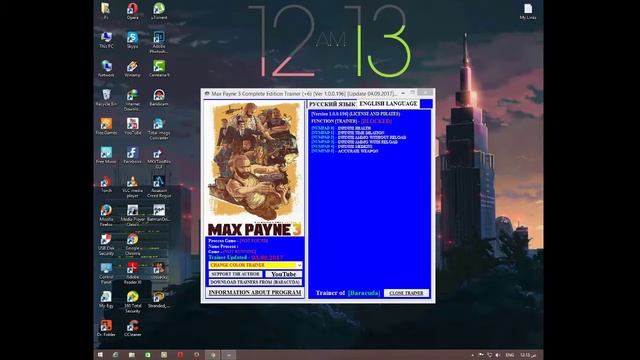This screenshot has width=640, height=360.
Task: Click the Baracuda author name link
Action: (364, 293)
